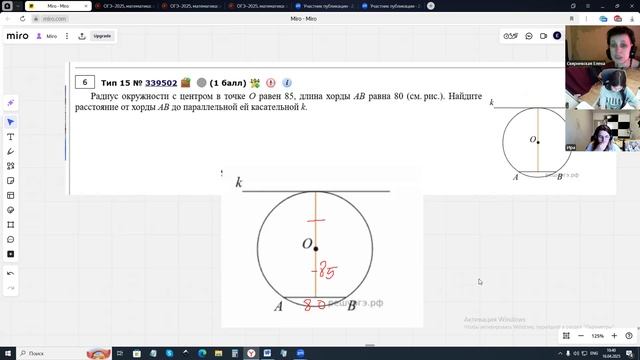Open the board title Miro
Screen dimensions: 640x360
click(x=51, y=36)
